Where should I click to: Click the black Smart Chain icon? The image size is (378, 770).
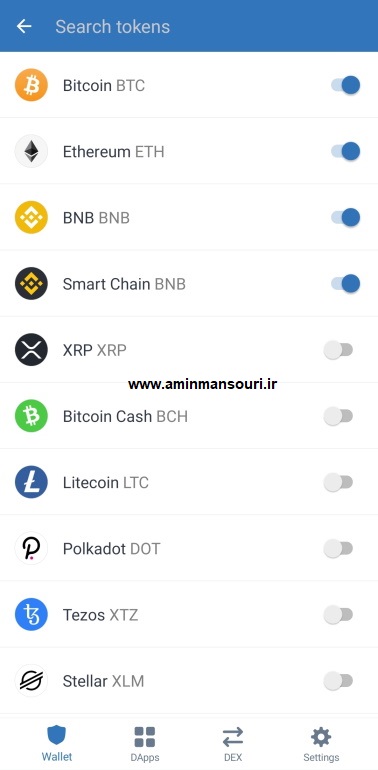31,283
